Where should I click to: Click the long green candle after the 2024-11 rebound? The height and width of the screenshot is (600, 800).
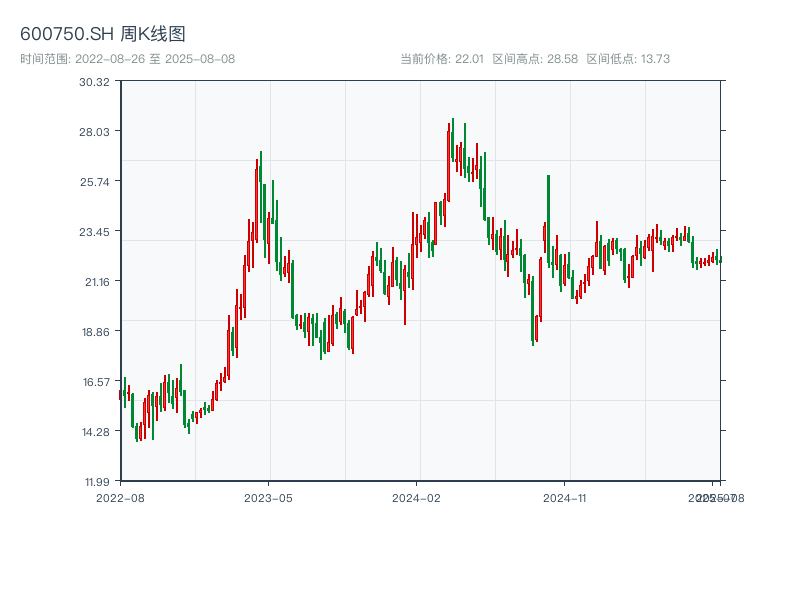click(548, 220)
